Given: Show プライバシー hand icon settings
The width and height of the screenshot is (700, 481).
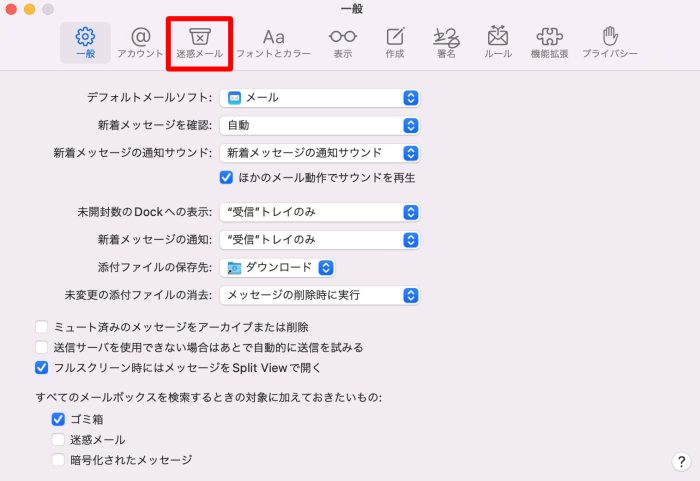Looking at the screenshot, I should (x=609, y=42).
